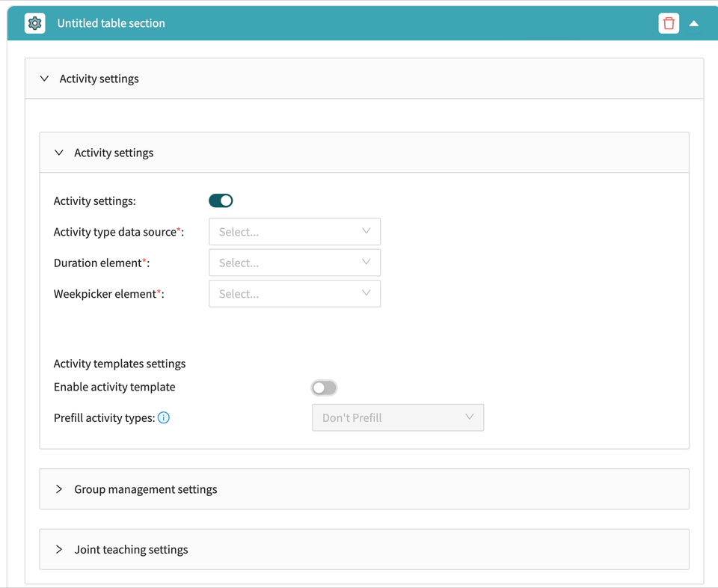Select the Weekpicker element label
Image resolution: width=718 pixels, height=588 pixels.
pos(109,294)
